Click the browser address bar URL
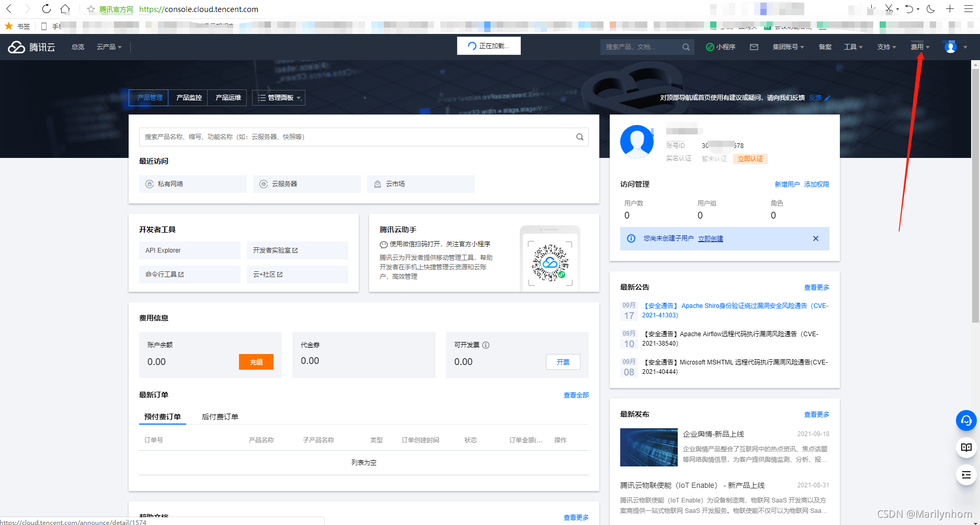The width and height of the screenshot is (980, 525). coord(199,9)
